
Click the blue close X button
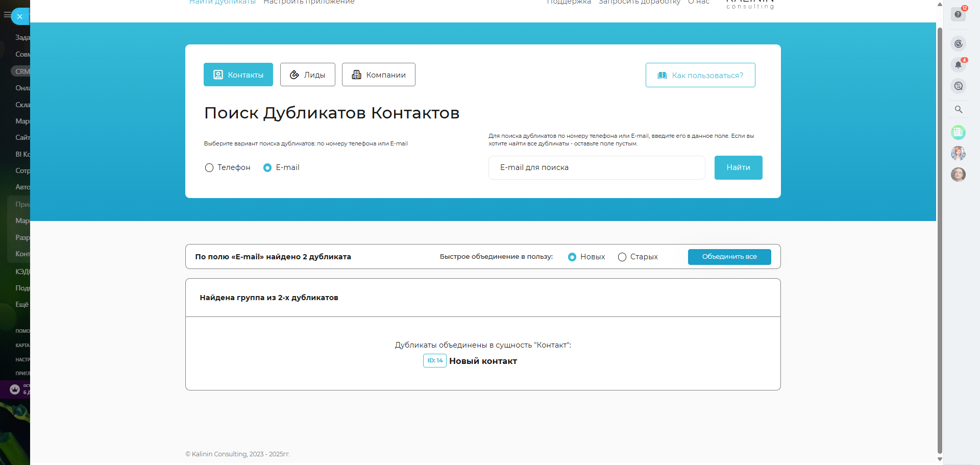click(20, 16)
